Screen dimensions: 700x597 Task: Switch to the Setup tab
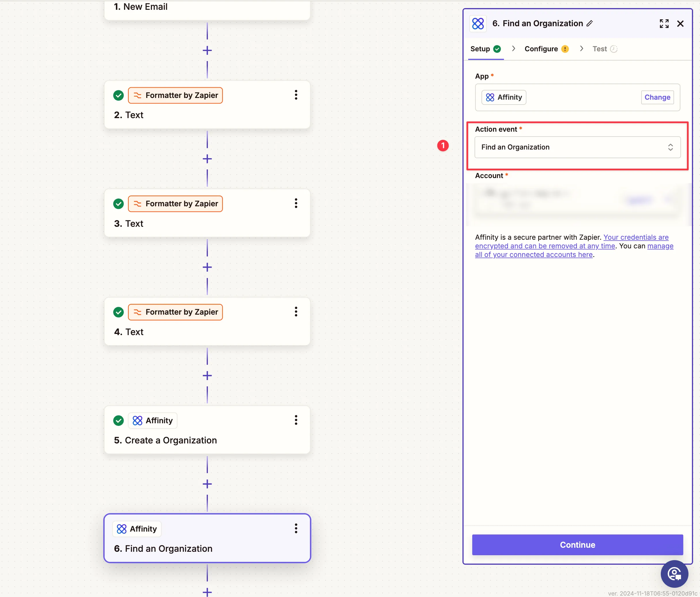coord(486,49)
